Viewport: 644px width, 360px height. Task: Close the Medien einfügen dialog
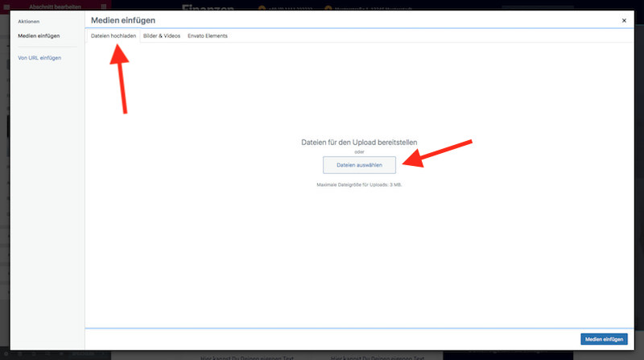pyautogui.click(x=625, y=19)
